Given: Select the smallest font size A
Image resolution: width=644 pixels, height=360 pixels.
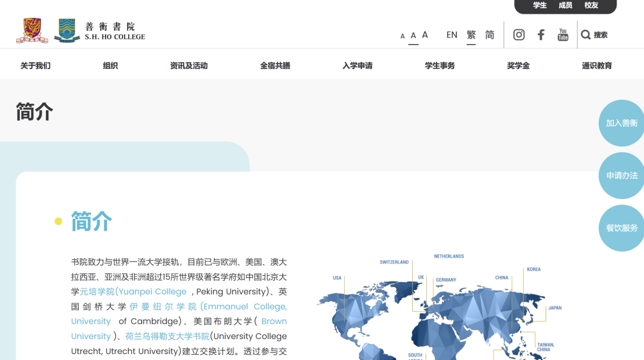Looking at the screenshot, I should click(x=402, y=36).
